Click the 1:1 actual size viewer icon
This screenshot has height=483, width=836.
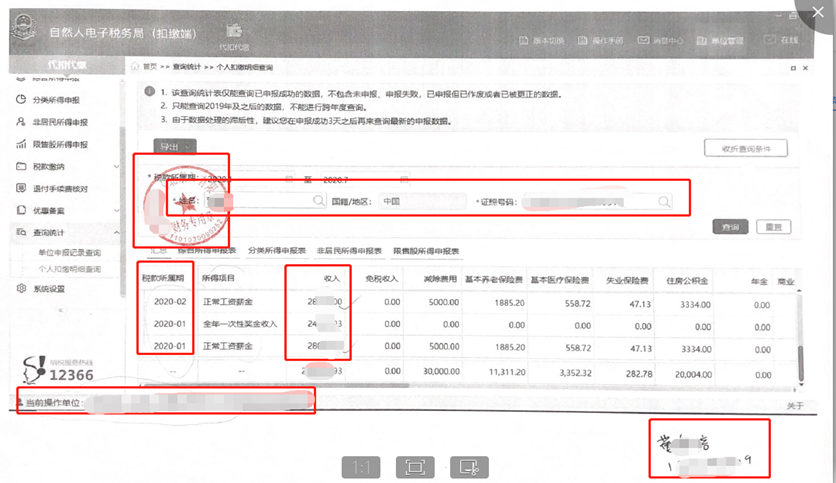pyautogui.click(x=362, y=466)
